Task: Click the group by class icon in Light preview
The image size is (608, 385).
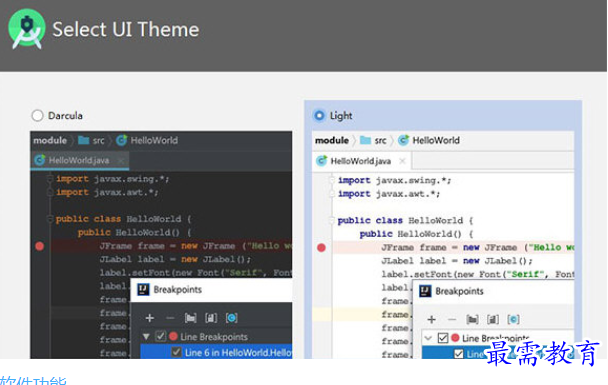Action: click(x=513, y=320)
